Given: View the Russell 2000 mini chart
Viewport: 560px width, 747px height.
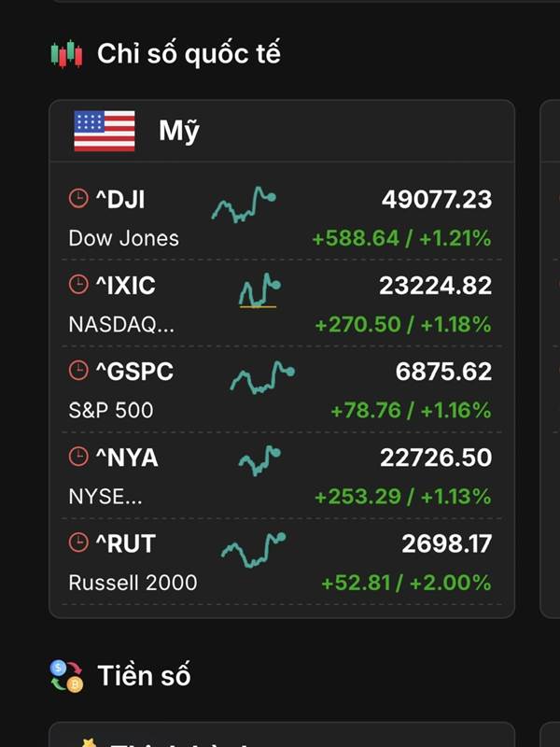Looking at the screenshot, I should click(x=253, y=548).
